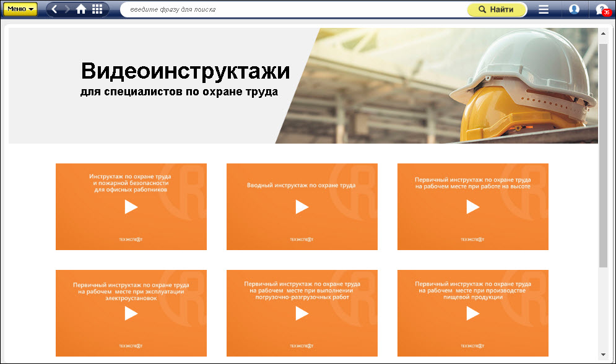Play the электроустановок briefing video
The height and width of the screenshot is (364, 616).
click(131, 314)
